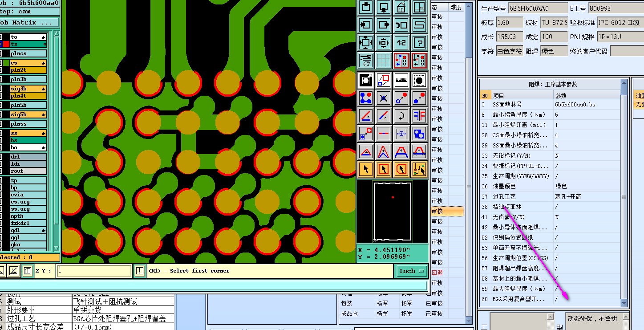Click the previous view undo-arrow icon
644x330 pixels.
click(x=401, y=25)
